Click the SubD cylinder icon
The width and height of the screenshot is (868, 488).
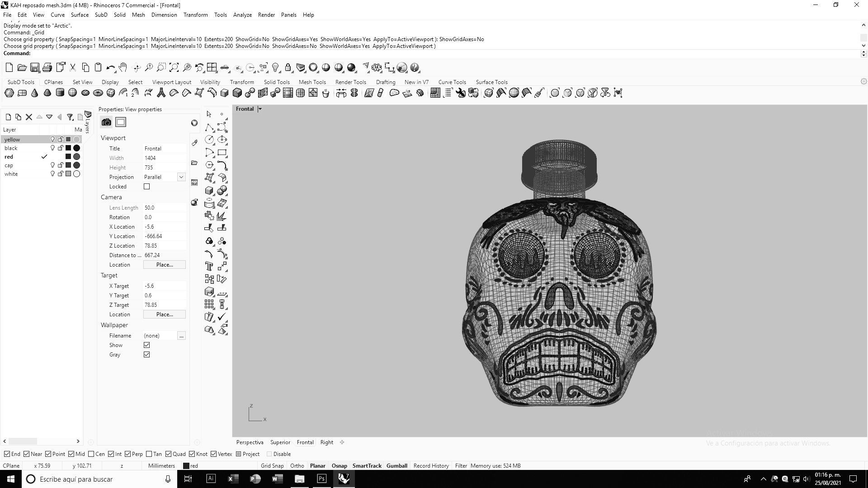pos(60,93)
